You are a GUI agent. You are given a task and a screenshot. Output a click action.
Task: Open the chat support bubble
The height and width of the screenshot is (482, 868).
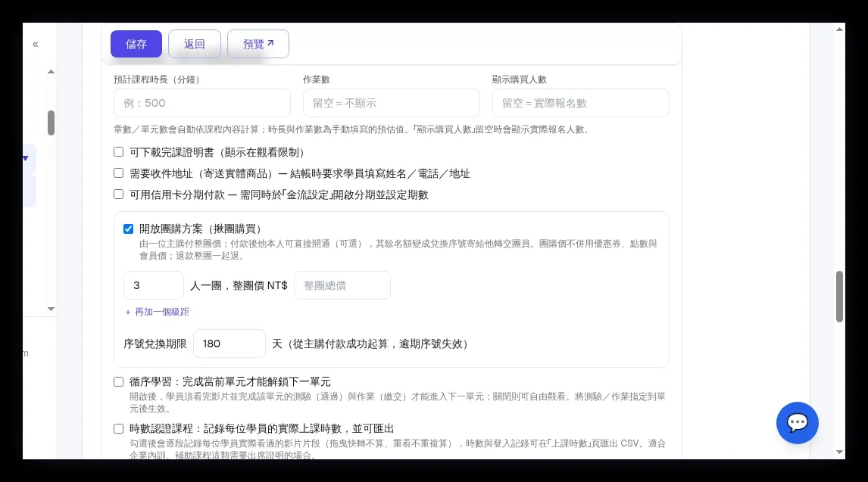pos(797,423)
